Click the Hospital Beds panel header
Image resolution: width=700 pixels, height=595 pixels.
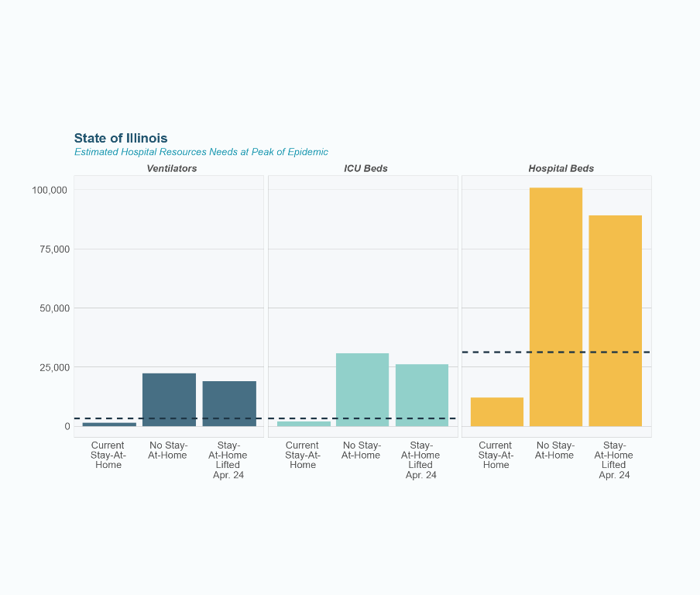561,168
